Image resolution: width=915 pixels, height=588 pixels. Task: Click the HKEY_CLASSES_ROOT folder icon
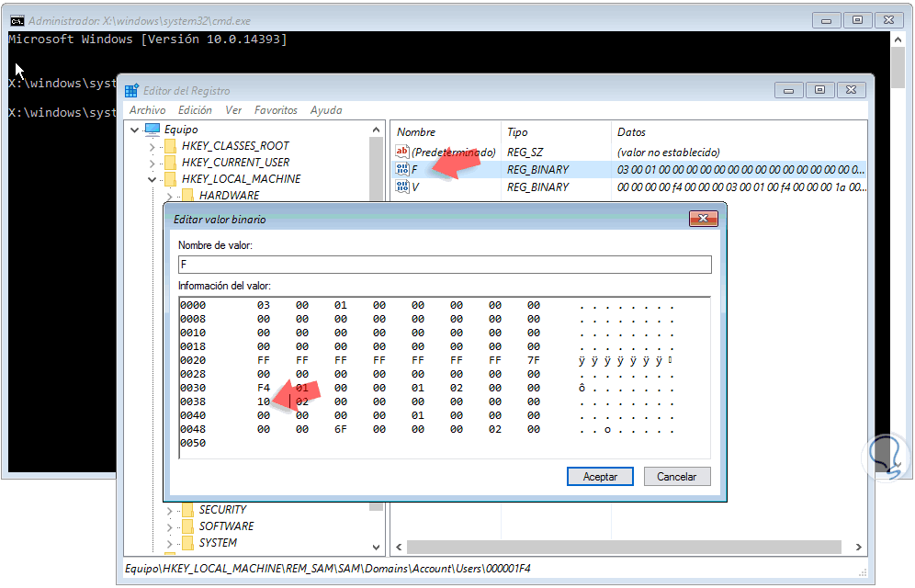170,146
